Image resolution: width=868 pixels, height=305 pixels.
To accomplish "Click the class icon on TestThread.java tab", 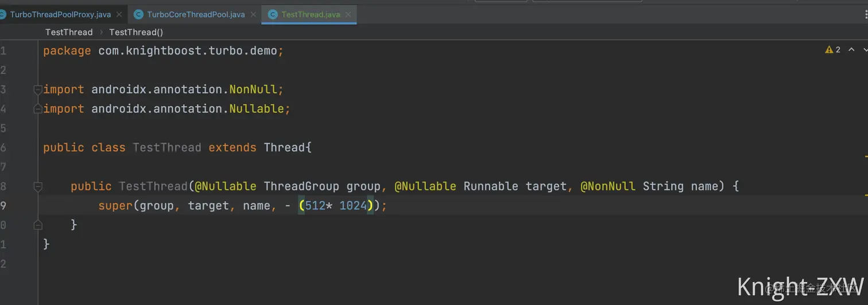I will click(x=273, y=14).
